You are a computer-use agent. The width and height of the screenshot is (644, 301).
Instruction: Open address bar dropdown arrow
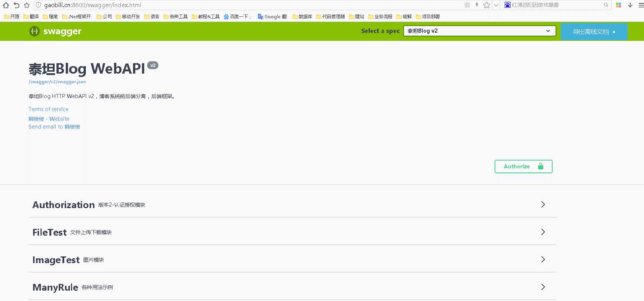(496, 5)
